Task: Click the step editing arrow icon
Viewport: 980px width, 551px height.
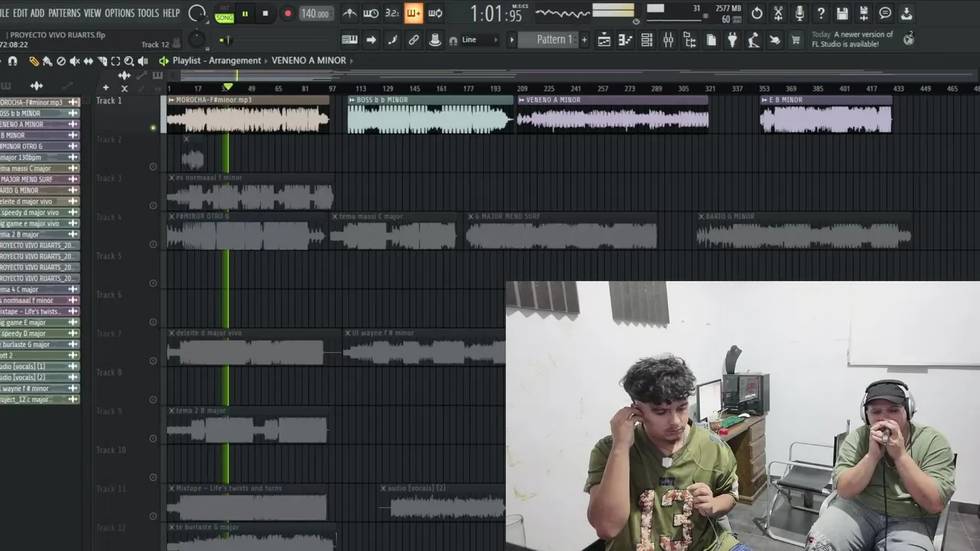Action: pos(371,40)
